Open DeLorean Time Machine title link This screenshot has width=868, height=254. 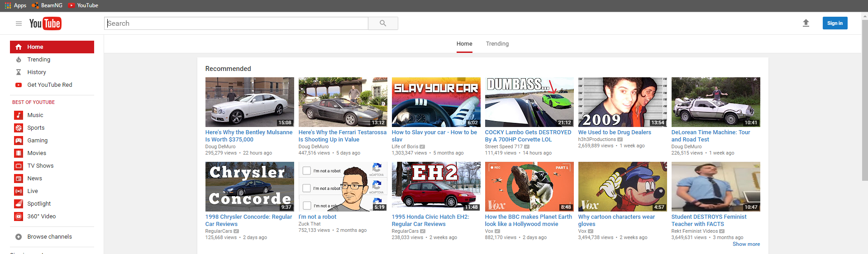(x=711, y=136)
